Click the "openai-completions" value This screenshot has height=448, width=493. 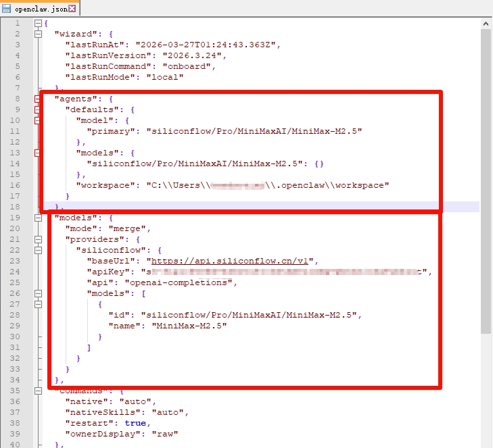click(x=179, y=282)
